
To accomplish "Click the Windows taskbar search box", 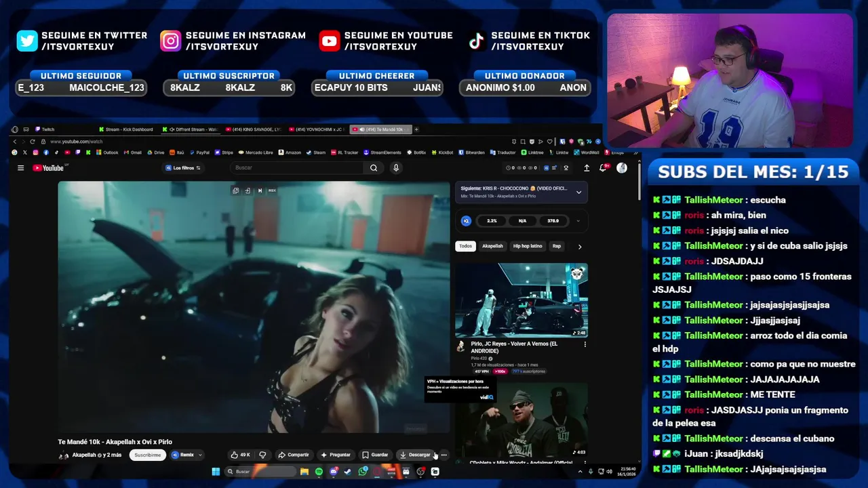I will (x=262, y=472).
